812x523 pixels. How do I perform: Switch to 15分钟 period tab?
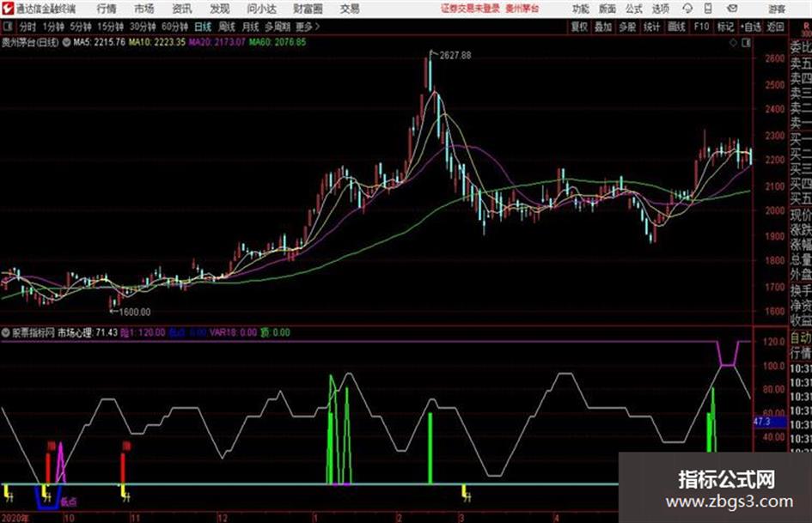(110, 27)
